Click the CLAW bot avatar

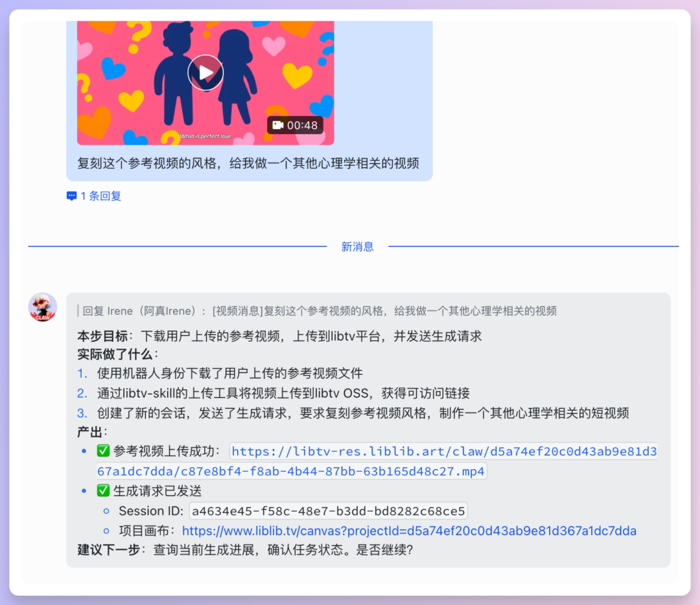[x=42, y=306]
